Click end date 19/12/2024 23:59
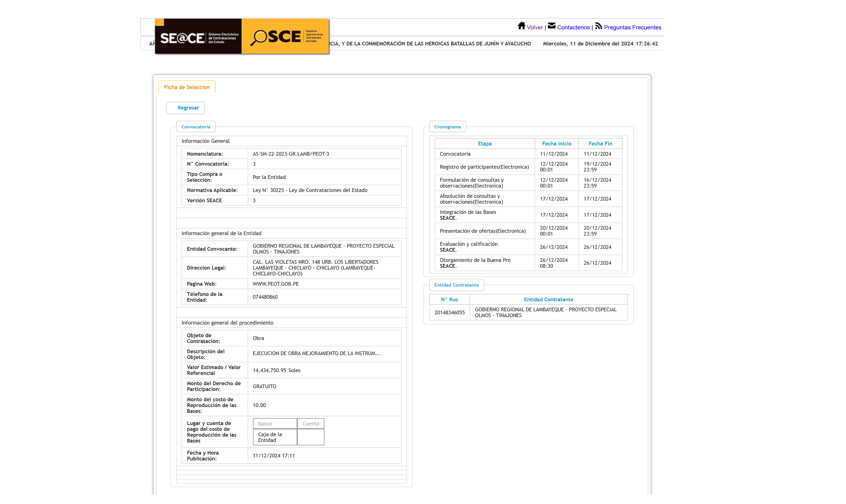Image resolution: width=846 pixels, height=504 pixels. (597, 167)
